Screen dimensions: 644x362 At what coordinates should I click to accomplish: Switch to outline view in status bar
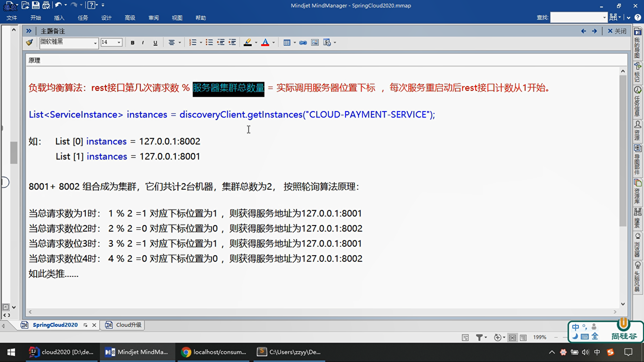pos(523,338)
